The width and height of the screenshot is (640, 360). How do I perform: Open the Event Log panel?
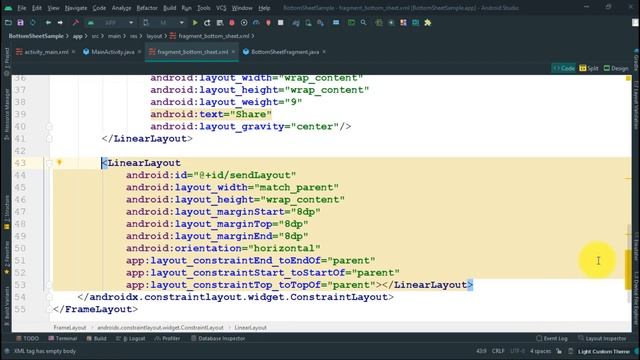click(552, 338)
